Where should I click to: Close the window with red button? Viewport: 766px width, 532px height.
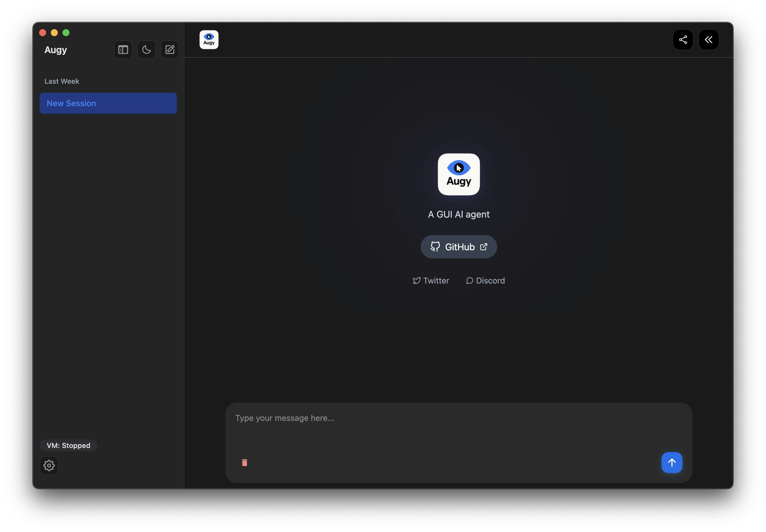[x=43, y=33]
